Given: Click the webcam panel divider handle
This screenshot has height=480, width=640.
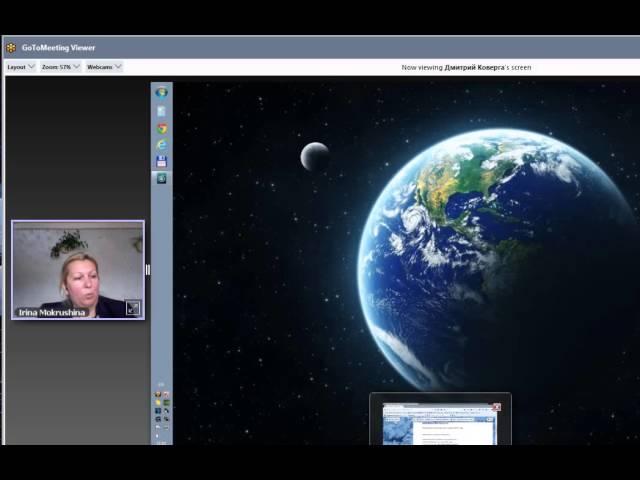Looking at the screenshot, I should 148,269.
